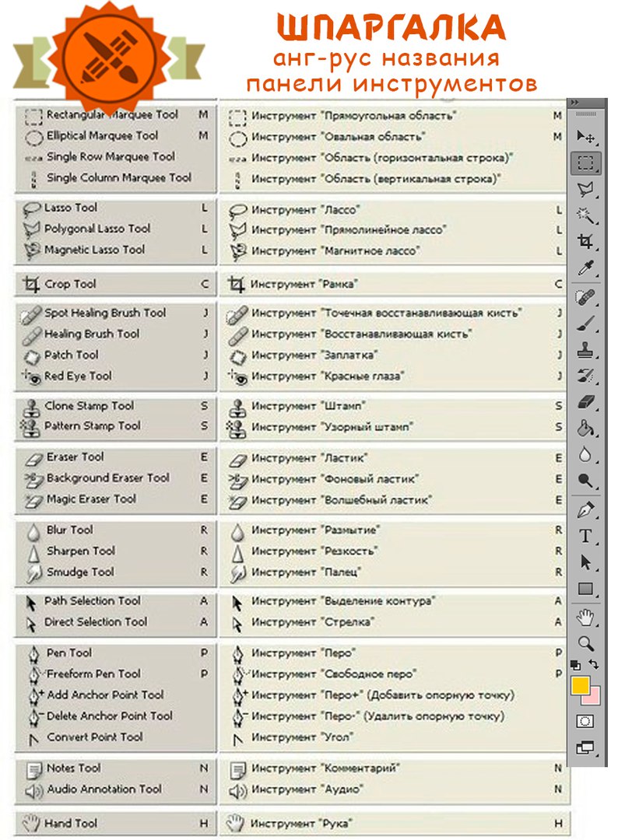Choose the Freeform Pen Tool entry
625x840 pixels.
pos(116,674)
